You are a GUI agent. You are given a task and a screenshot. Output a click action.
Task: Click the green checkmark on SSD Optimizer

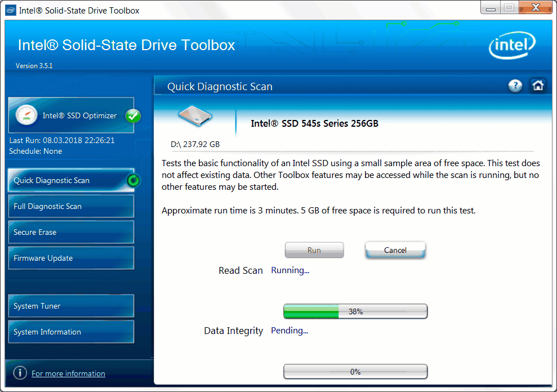[x=133, y=115]
